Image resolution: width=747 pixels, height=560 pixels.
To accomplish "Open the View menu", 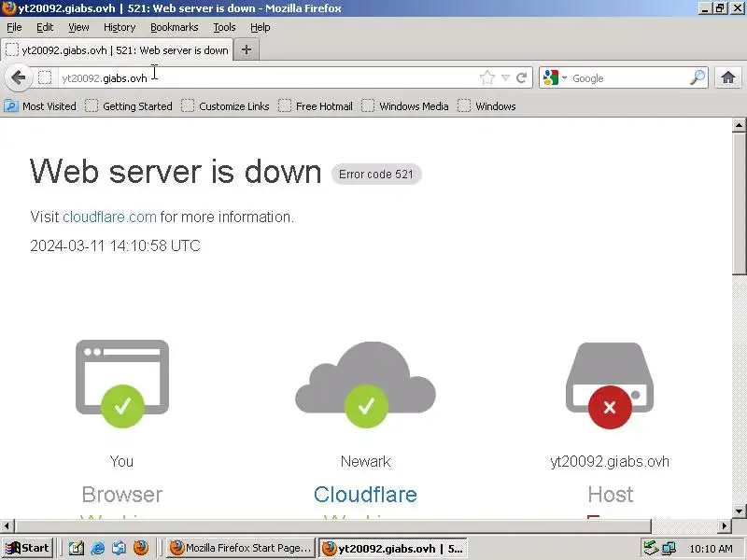I will (78, 27).
